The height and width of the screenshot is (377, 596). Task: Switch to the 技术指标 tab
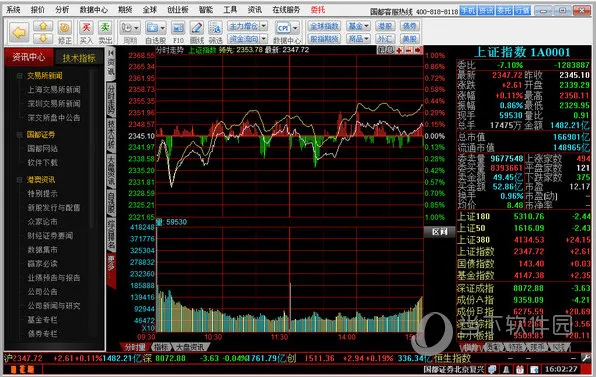coord(79,58)
